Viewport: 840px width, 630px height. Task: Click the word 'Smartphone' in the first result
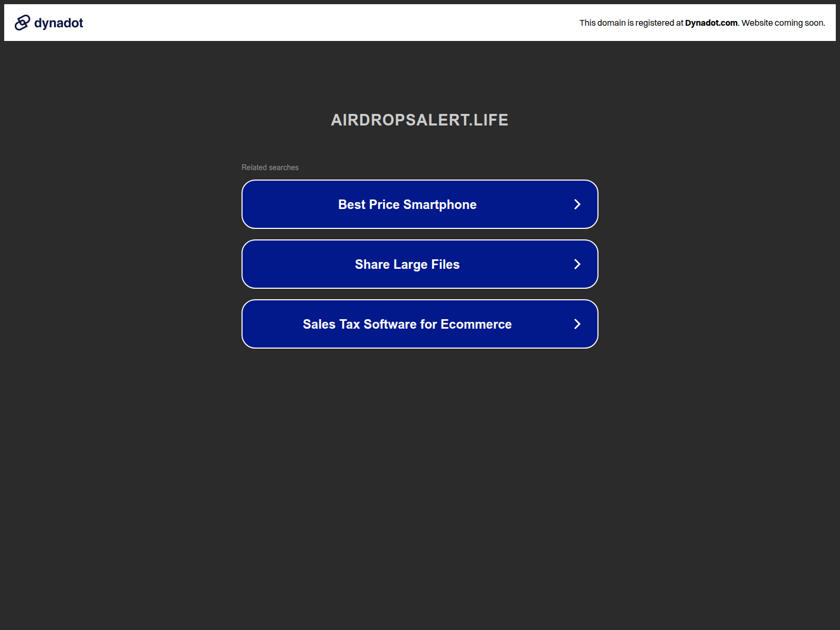point(439,205)
